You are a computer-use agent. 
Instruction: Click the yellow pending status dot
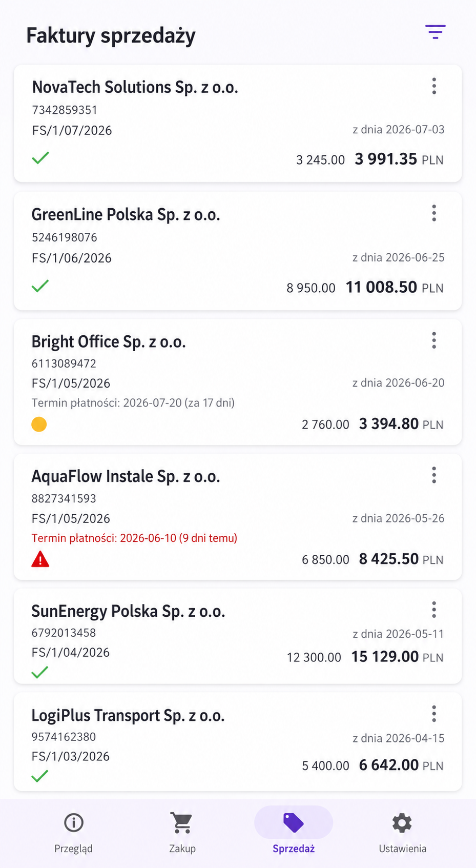pos(39,425)
